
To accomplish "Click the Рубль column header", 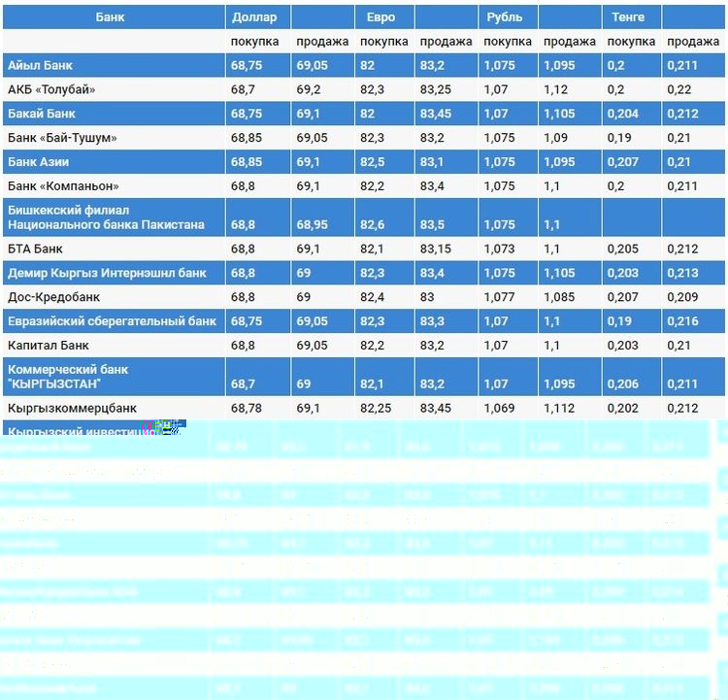I will click(x=503, y=17).
